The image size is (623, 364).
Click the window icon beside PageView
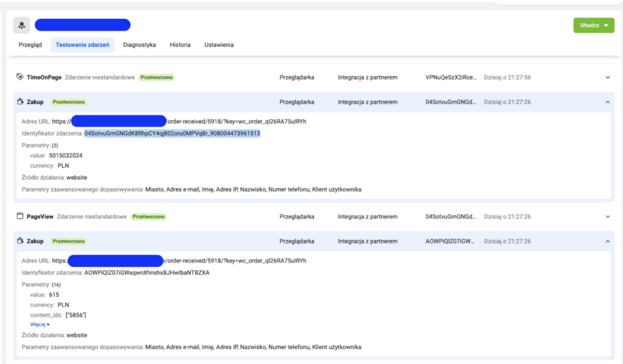(x=20, y=216)
